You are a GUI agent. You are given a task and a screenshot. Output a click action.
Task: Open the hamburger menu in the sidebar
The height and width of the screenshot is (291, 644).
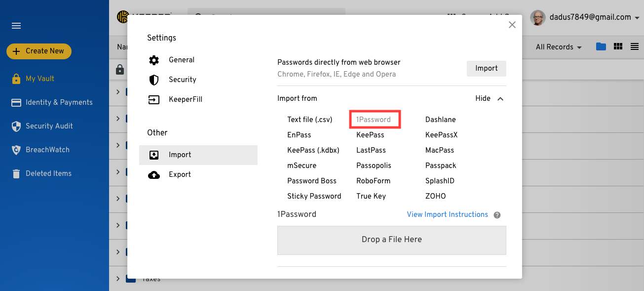(x=16, y=26)
